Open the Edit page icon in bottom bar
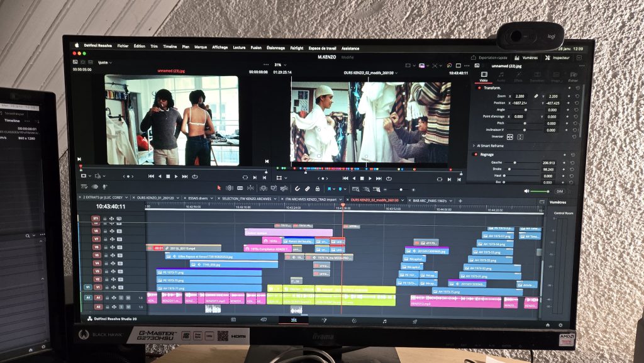The height and width of the screenshot is (363, 644). tap(293, 320)
